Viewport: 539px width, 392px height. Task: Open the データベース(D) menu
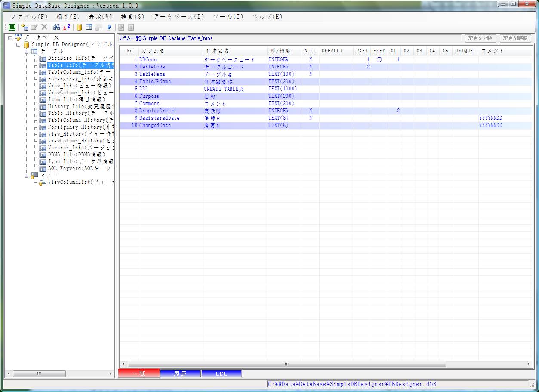(x=179, y=17)
